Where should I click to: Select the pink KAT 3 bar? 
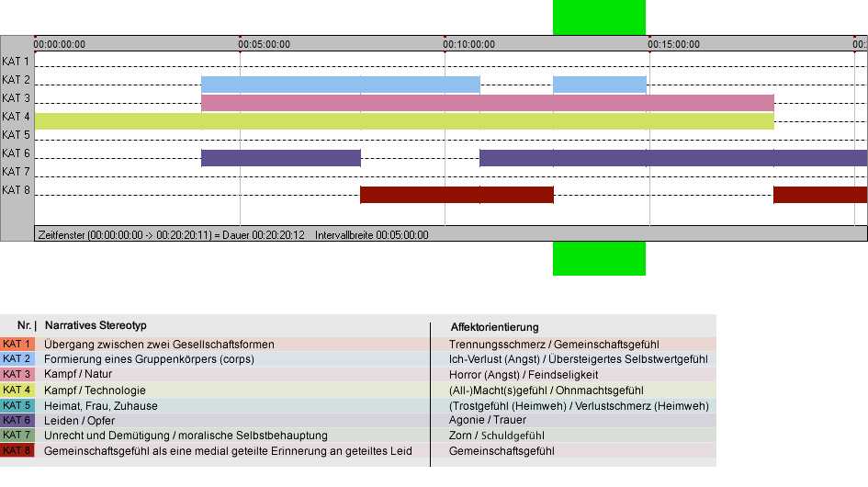tap(487, 103)
